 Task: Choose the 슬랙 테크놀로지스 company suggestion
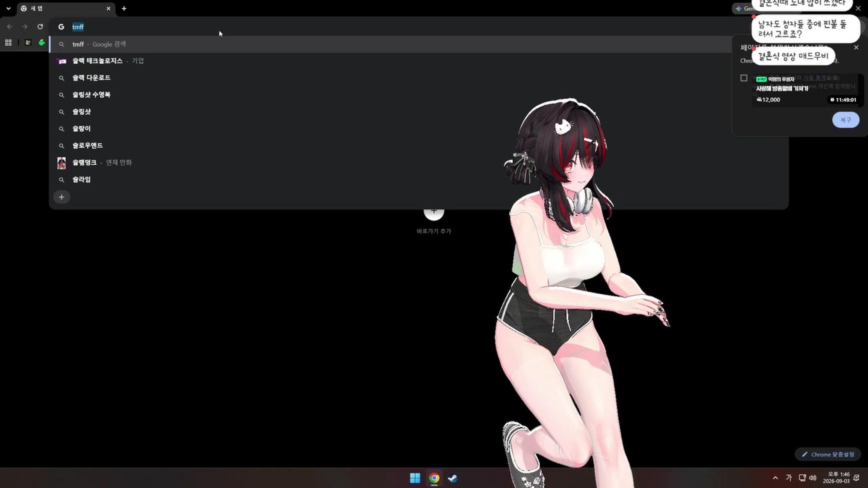[419, 61]
